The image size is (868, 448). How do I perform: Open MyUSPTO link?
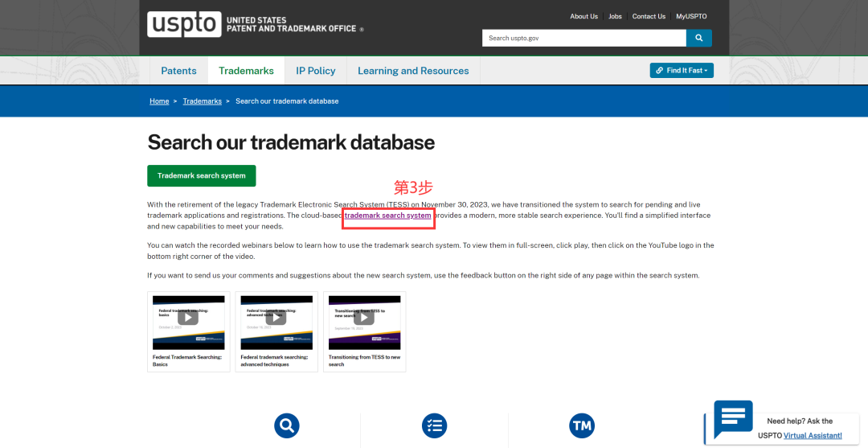(x=691, y=16)
